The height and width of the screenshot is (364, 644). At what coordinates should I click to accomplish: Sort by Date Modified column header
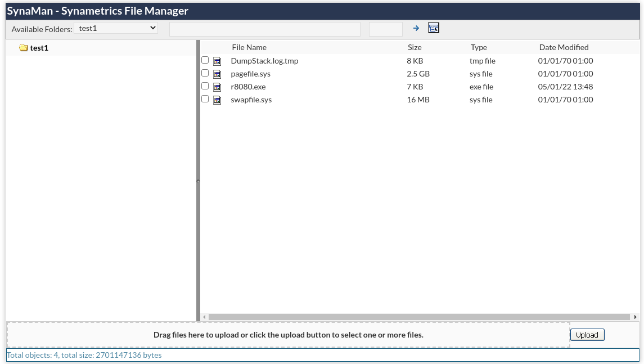(x=564, y=47)
